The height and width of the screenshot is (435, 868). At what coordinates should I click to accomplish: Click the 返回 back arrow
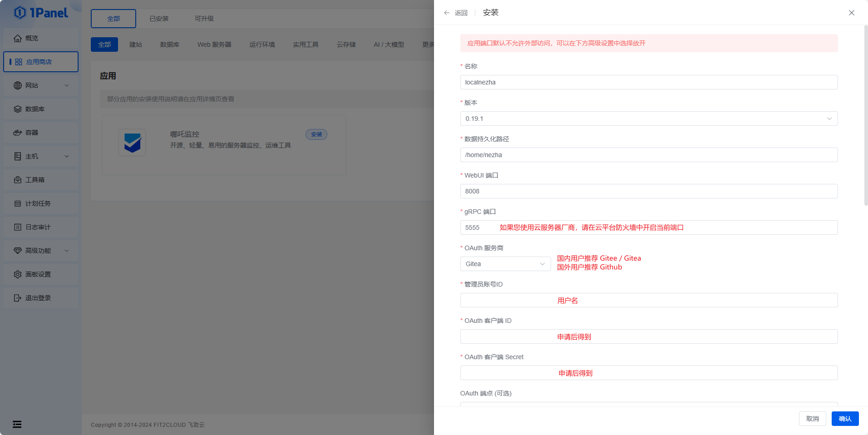pos(447,13)
